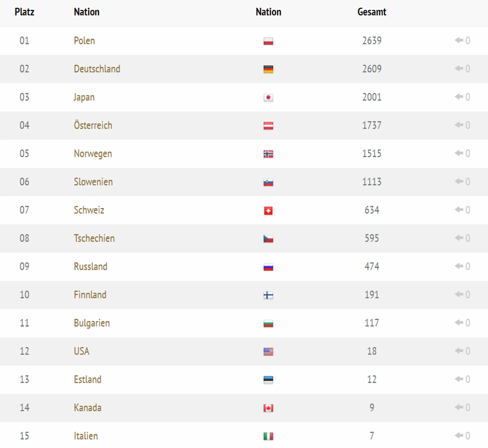
Task: Click the Poland flag icon
Action: click(268, 41)
